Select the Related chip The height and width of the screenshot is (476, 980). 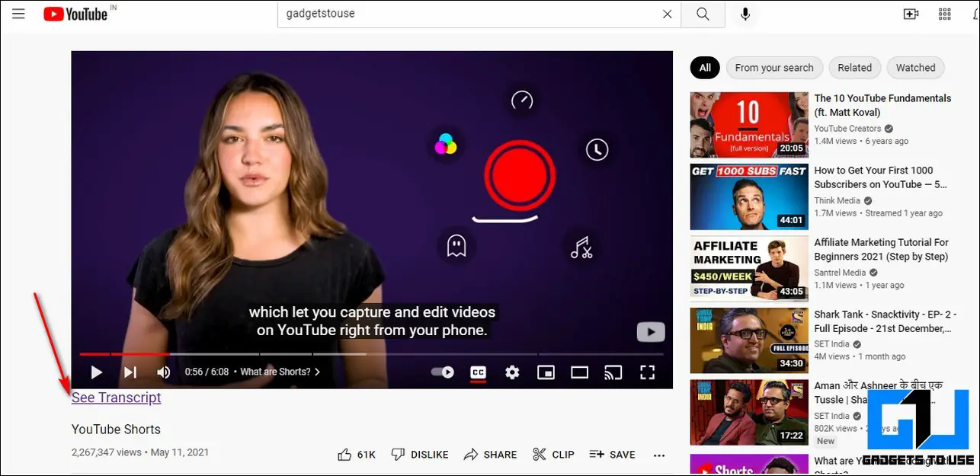[x=854, y=68]
